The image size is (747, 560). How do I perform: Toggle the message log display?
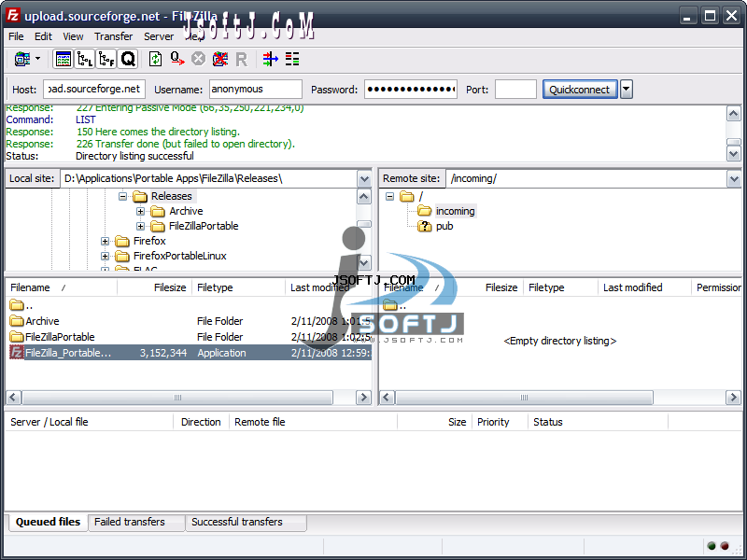[63, 59]
